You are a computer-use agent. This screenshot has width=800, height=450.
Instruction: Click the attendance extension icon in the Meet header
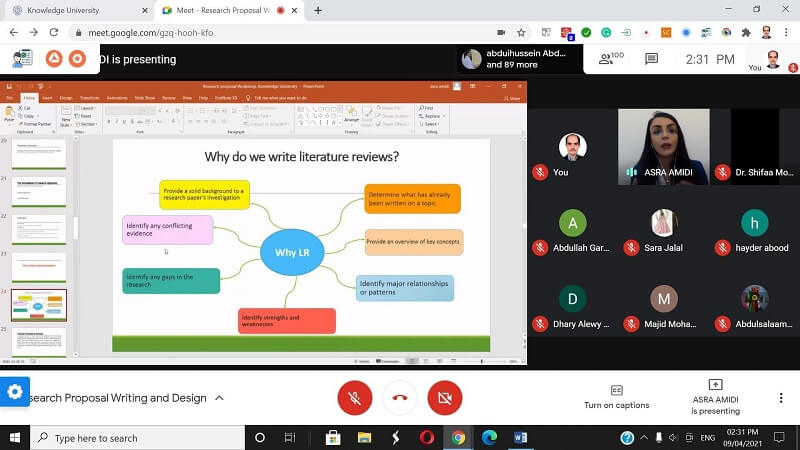pyautogui.click(x=22, y=58)
